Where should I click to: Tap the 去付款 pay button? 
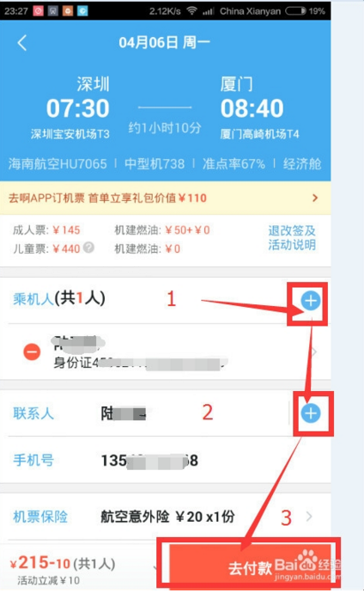pyautogui.click(x=250, y=565)
